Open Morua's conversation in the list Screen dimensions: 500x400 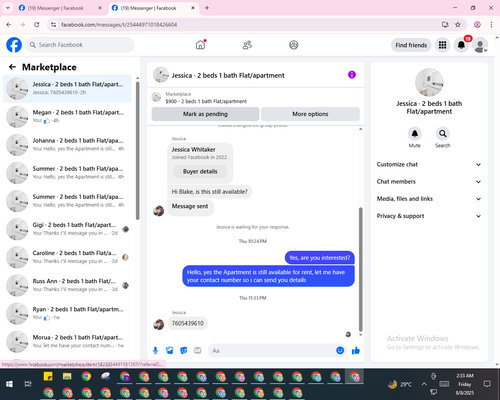click(67, 341)
